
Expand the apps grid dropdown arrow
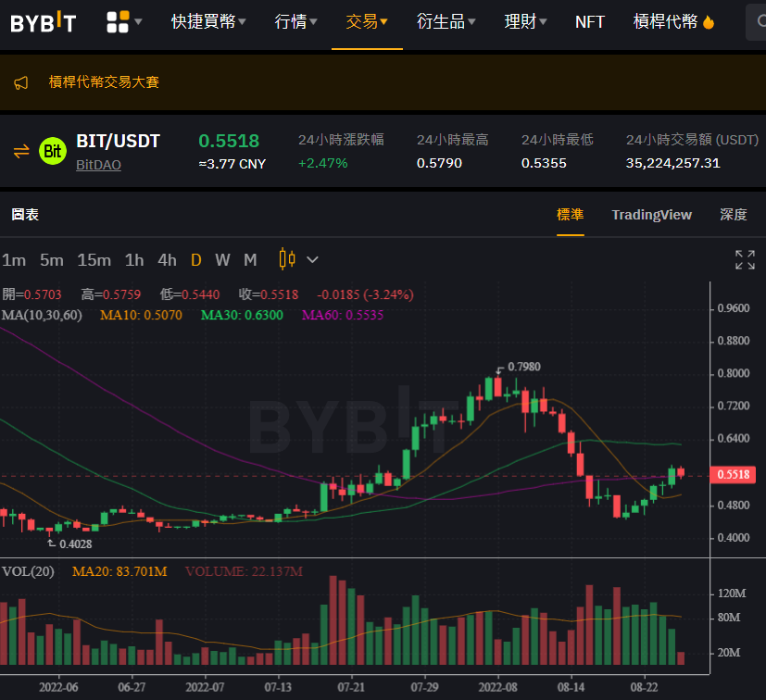coord(138,22)
